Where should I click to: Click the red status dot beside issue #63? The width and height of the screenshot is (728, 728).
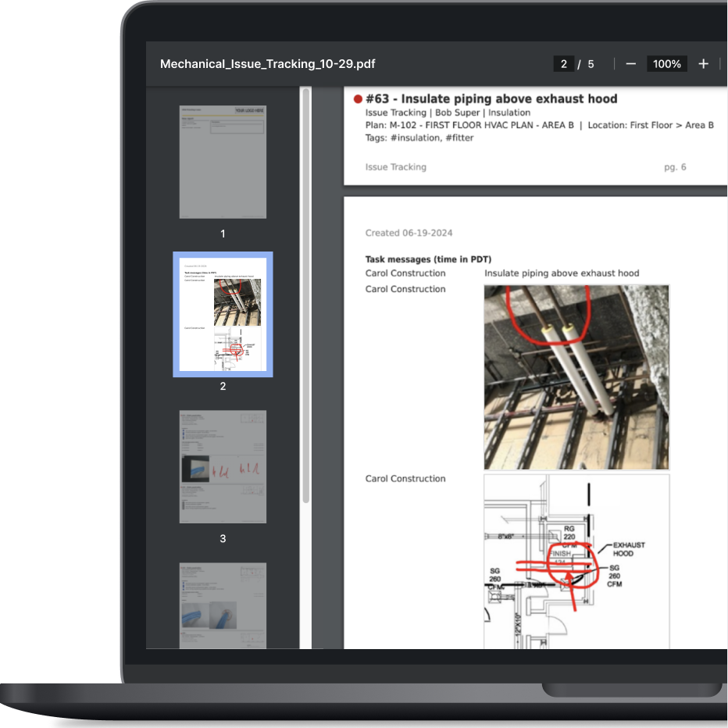(358, 99)
